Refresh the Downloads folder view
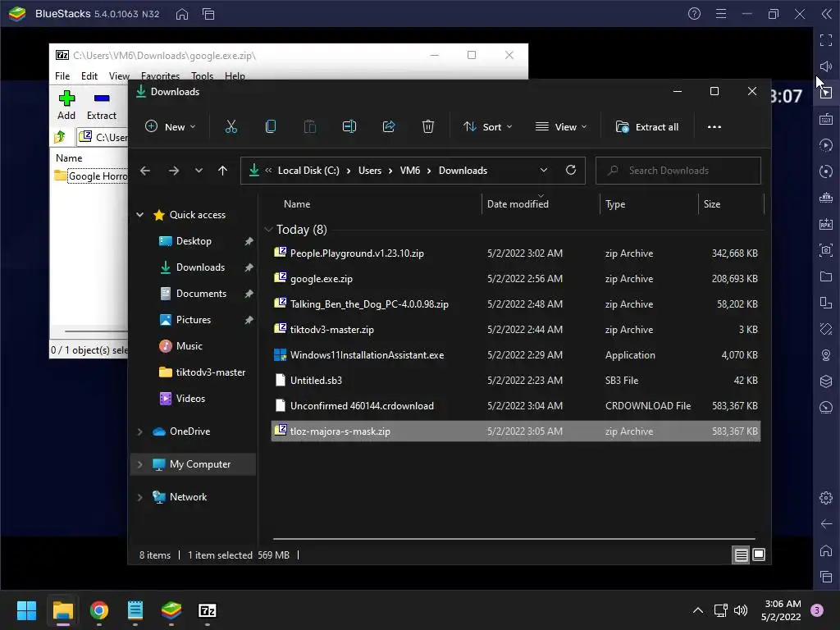This screenshot has height=630, width=840. point(571,171)
